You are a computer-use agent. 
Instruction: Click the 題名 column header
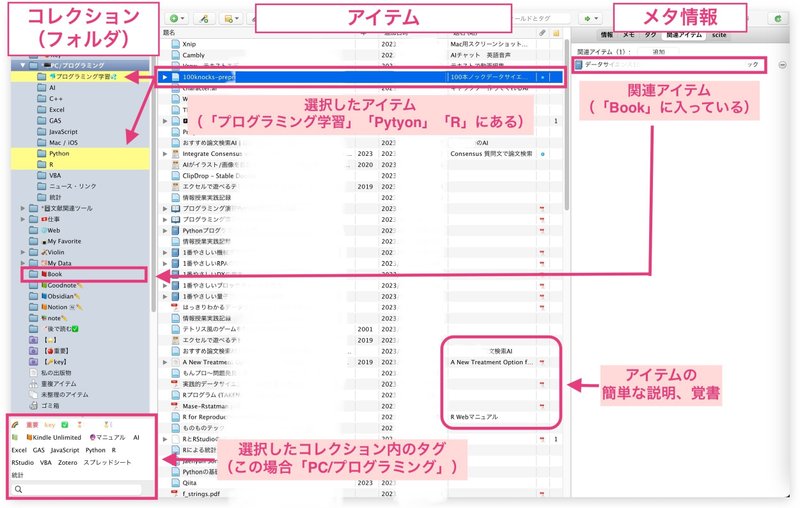click(169, 33)
